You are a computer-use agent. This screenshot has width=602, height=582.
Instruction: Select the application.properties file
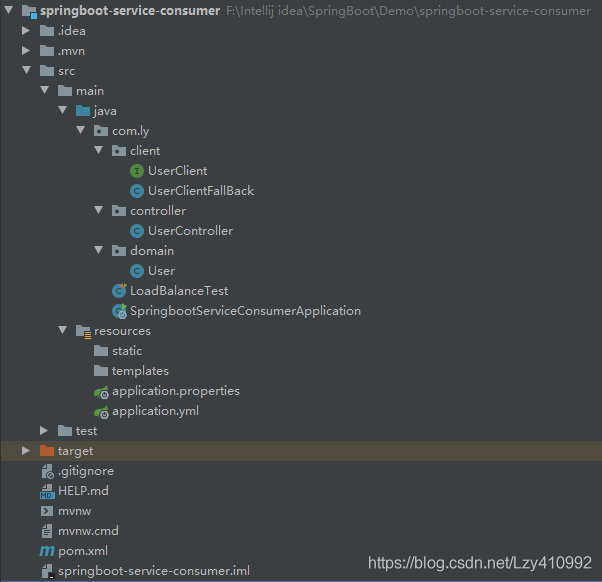click(176, 391)
